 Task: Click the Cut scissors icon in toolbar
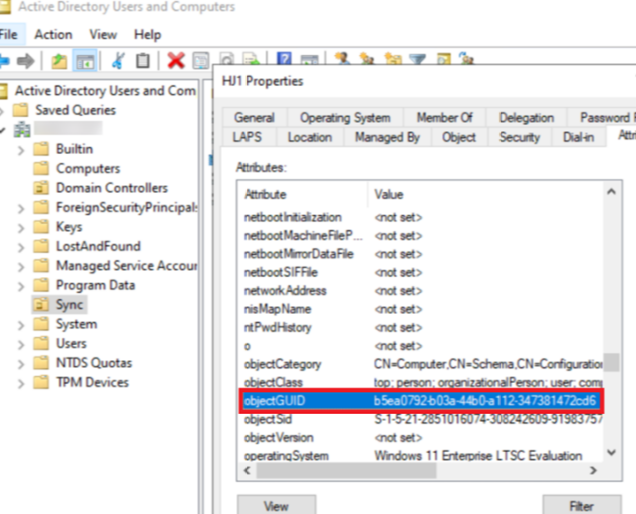[x=119, y=61]
